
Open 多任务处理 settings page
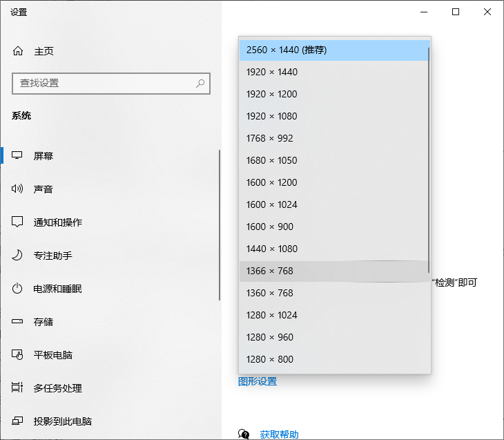[110, 388]
